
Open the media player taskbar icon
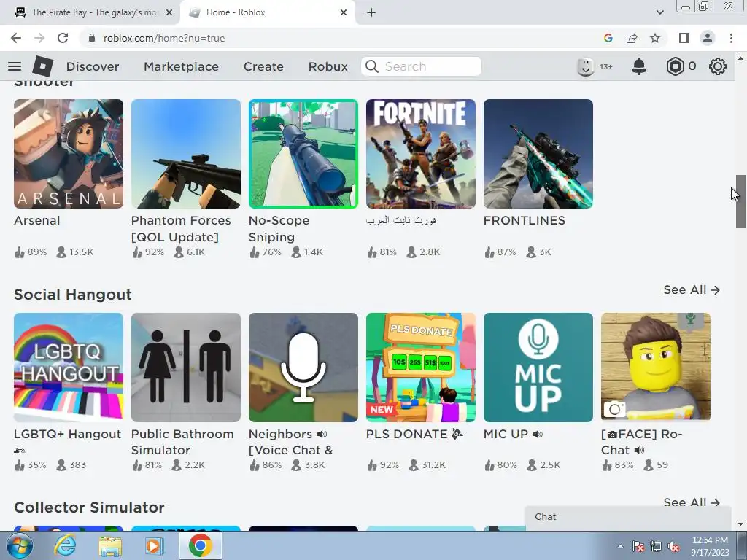[154, 545]
